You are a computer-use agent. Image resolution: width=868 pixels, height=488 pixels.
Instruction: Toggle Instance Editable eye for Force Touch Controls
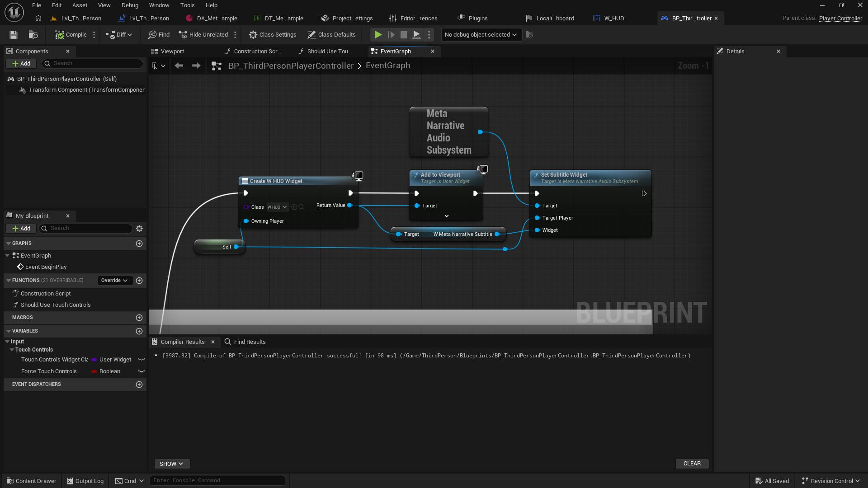(142, 371)
